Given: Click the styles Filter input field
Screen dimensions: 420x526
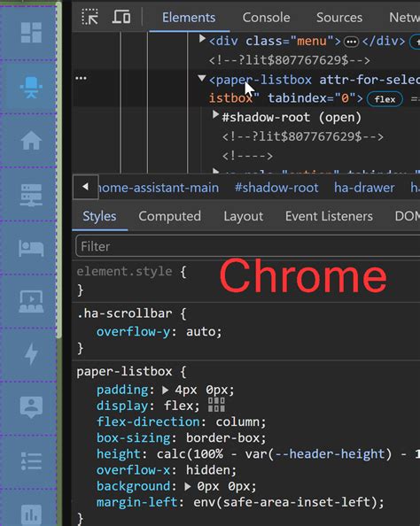Looking at the screenshot, I should pos(248,246).
